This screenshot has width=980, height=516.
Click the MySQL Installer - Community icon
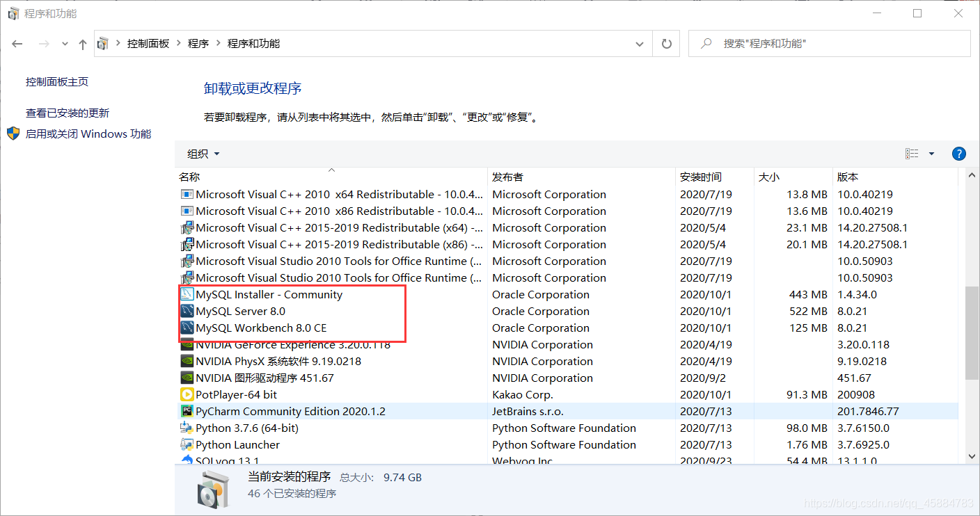(187, 295)
